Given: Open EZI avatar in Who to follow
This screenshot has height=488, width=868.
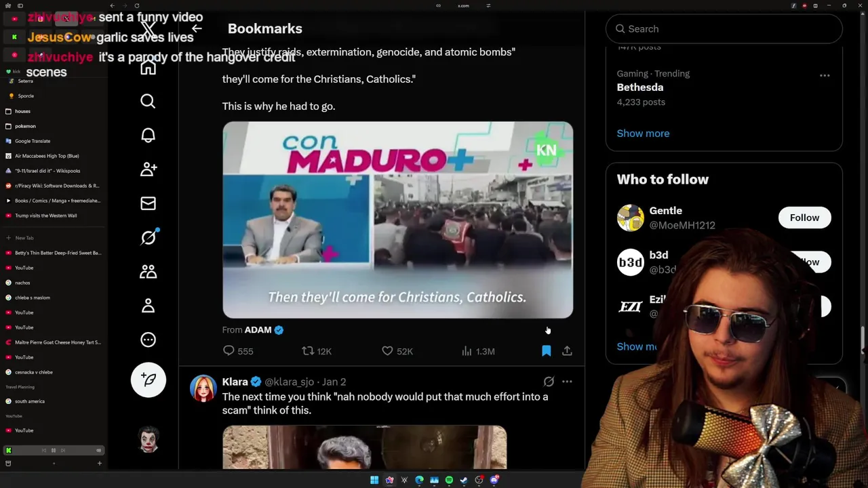Looking at the screenshot, I should (630, 306).
